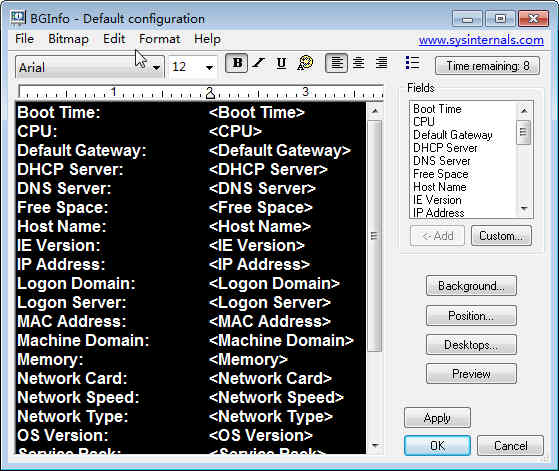Expand the font size dropdown
Screen dimensions: 559x471
(209, 67)
